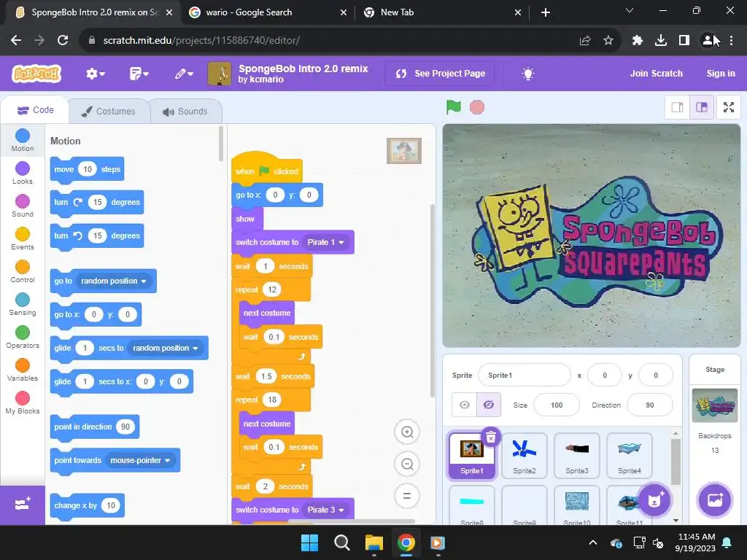Select the Looks block category

click(23, 173)
